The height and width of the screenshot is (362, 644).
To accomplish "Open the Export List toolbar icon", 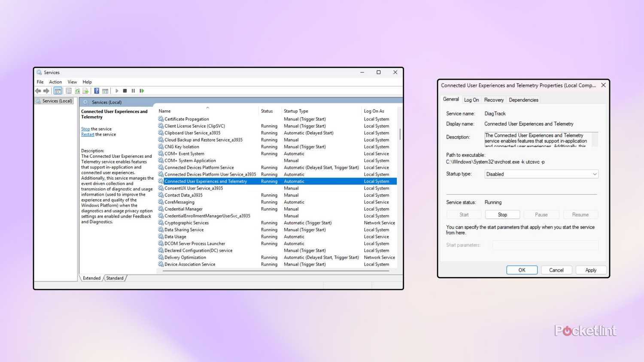I will coord(85,90).
